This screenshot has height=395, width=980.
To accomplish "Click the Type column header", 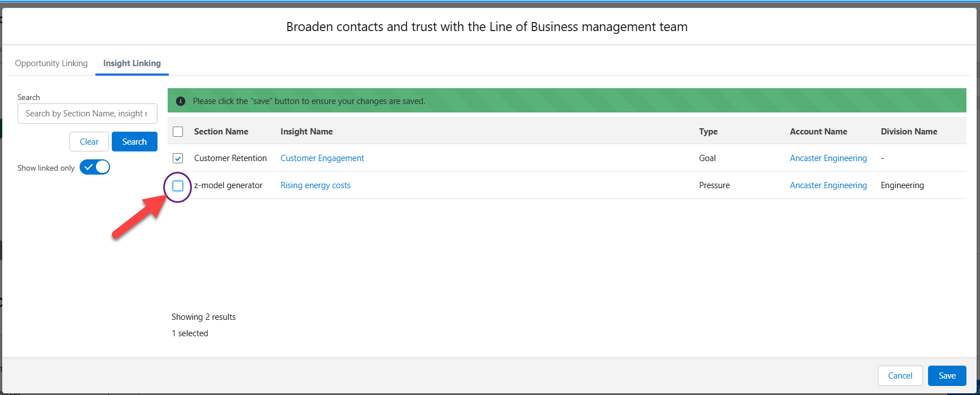I will (x=708, y=132).
